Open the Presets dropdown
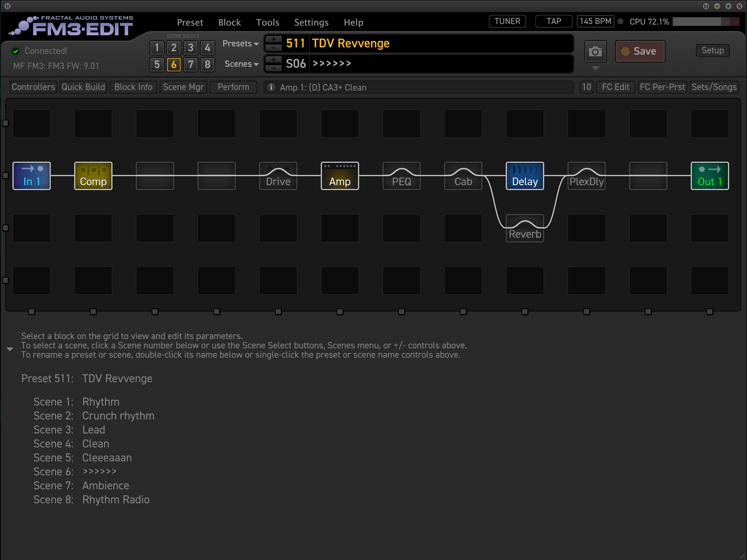The width and height of the screenshot is (747, 560). point(240,43)
